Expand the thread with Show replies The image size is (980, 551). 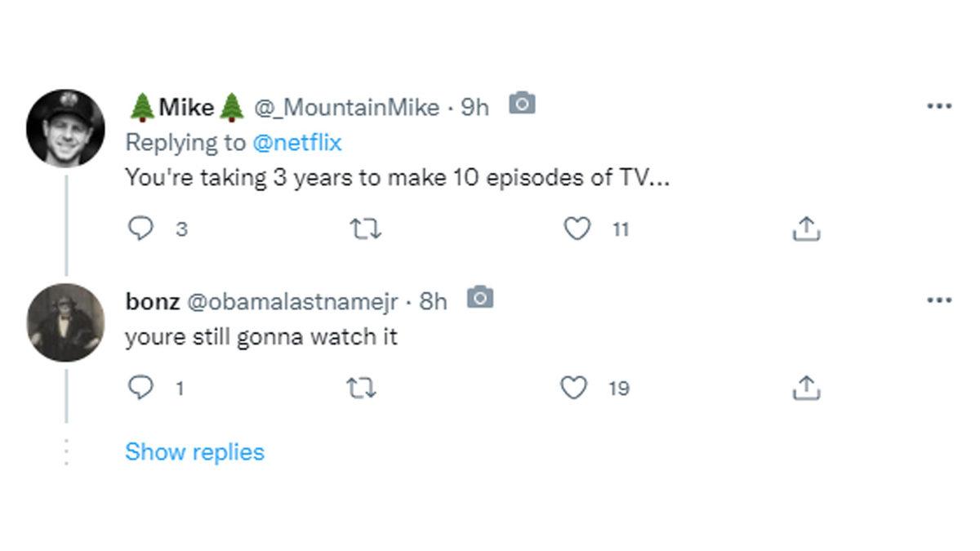pyautogui.click(x=194, y=451)
